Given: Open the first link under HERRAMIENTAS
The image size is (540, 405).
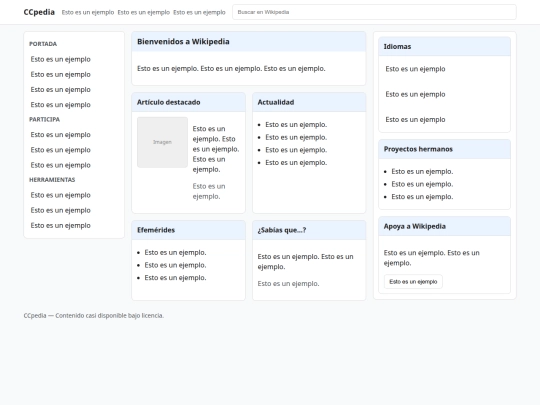Looking at the screenshot, I should pos(60,195).
